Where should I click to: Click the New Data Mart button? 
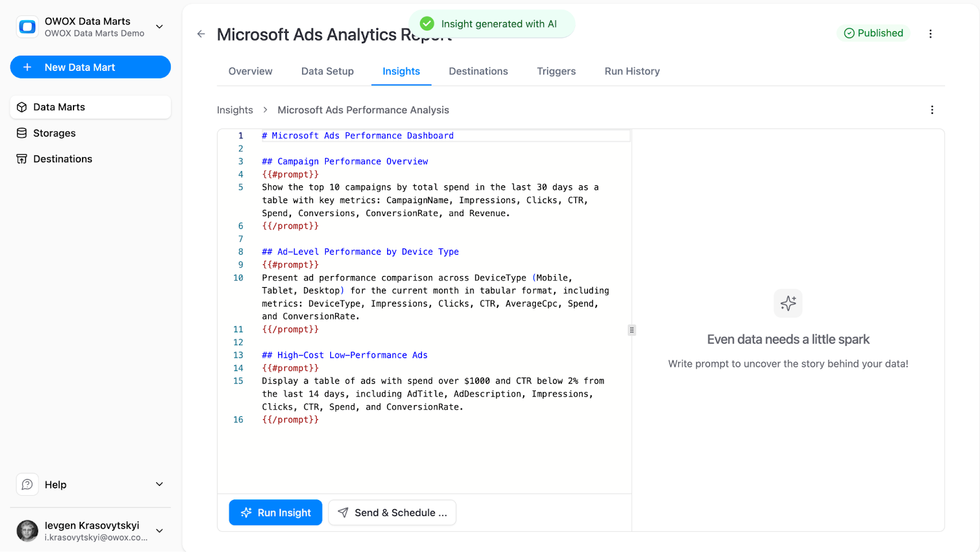pos(90,67)
